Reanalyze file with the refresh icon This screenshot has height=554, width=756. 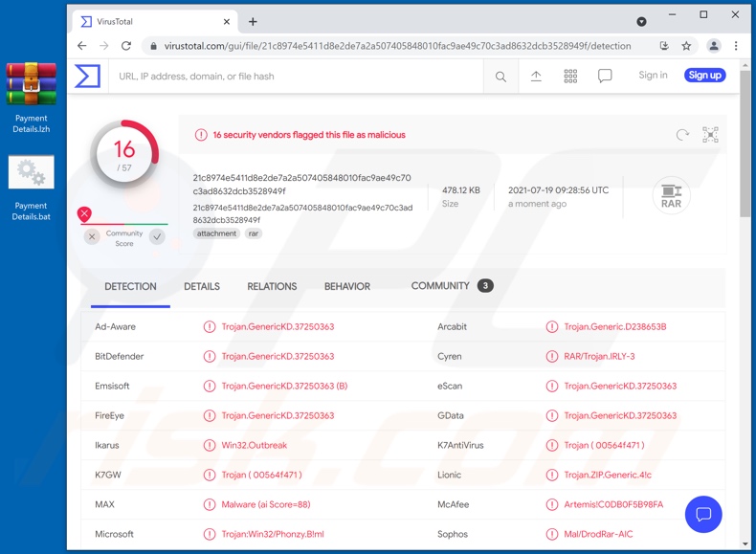coord(682,135)
